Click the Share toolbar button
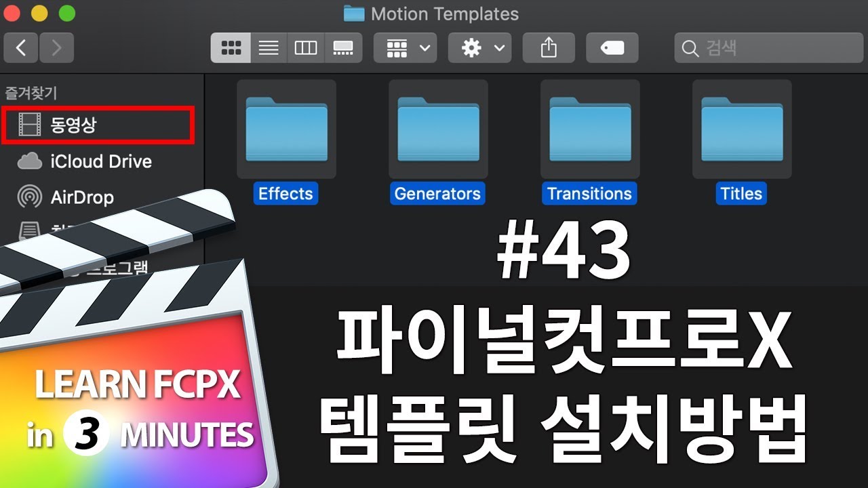 pos(549,48)
